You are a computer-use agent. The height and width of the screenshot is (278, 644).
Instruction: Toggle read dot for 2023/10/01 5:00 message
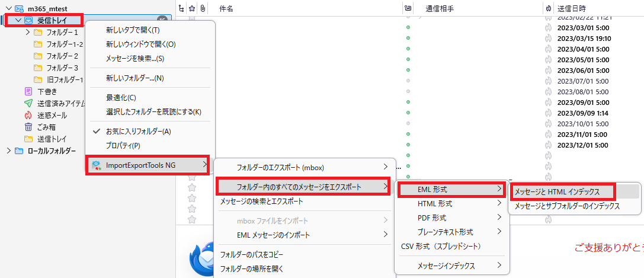pyautogui.click(x=408, y=123)
